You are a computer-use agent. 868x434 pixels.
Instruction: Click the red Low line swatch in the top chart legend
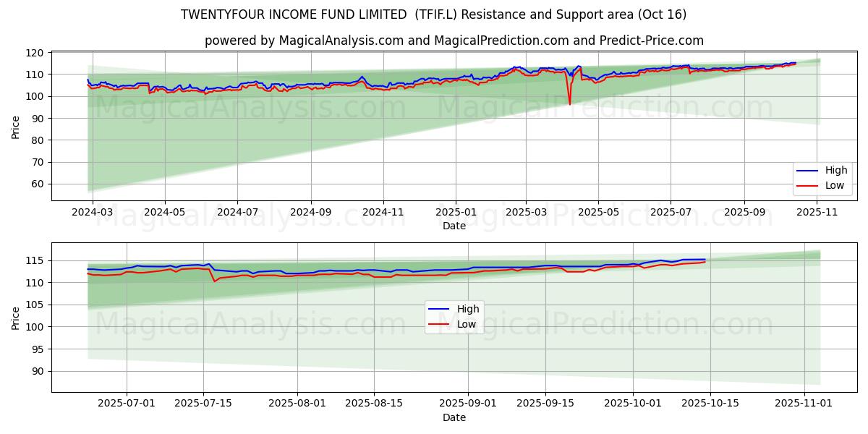(807, 186)
